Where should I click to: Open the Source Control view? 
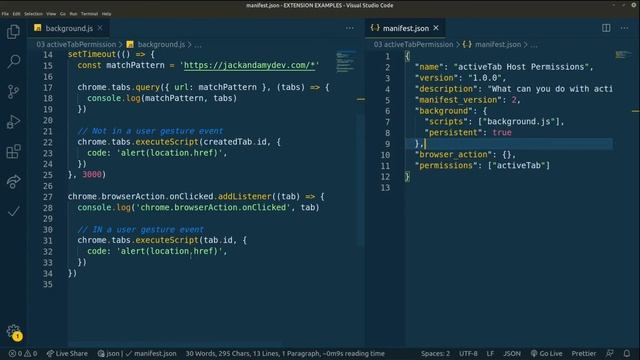[13, 91]
